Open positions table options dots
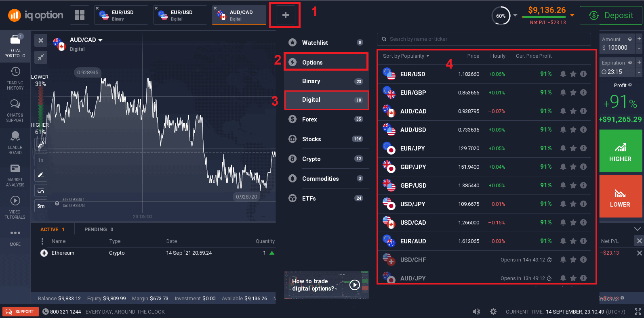The height and width of the screenshot is (318, 644). pos(42,241)
